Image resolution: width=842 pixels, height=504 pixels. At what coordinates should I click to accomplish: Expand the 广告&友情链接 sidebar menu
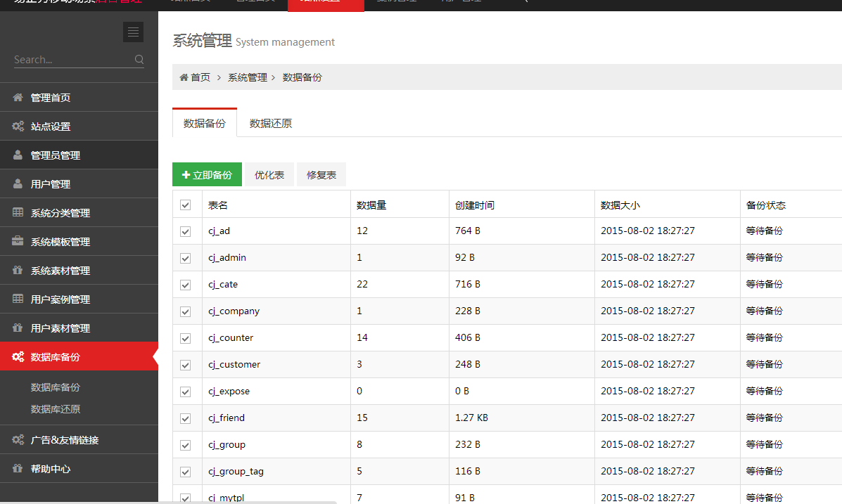click(x=64, y=440)
